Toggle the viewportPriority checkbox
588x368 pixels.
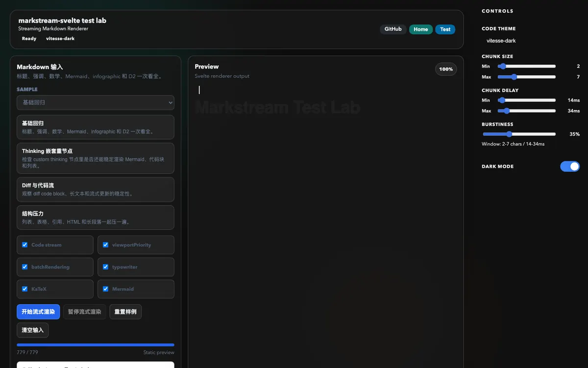pos(105,245)
